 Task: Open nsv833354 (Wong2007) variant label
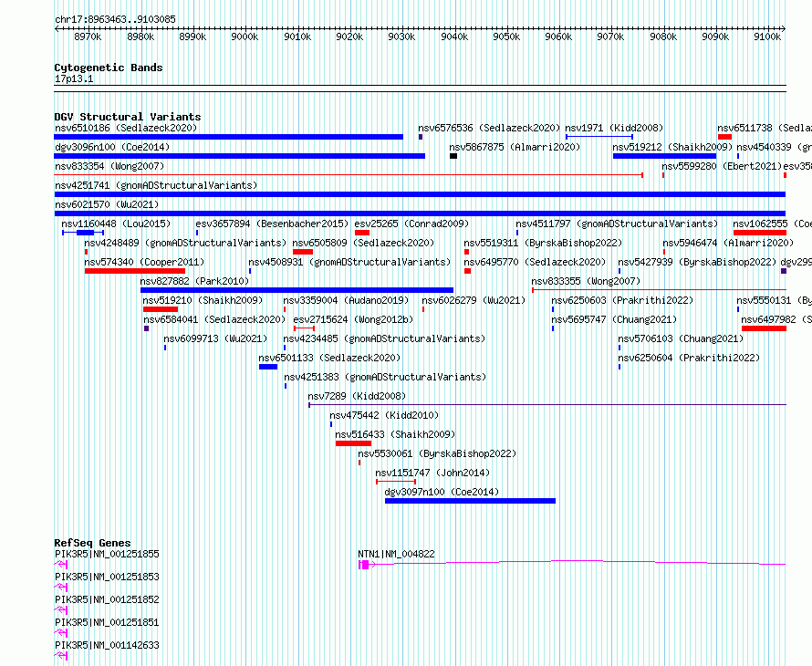[x=109, y=166]
